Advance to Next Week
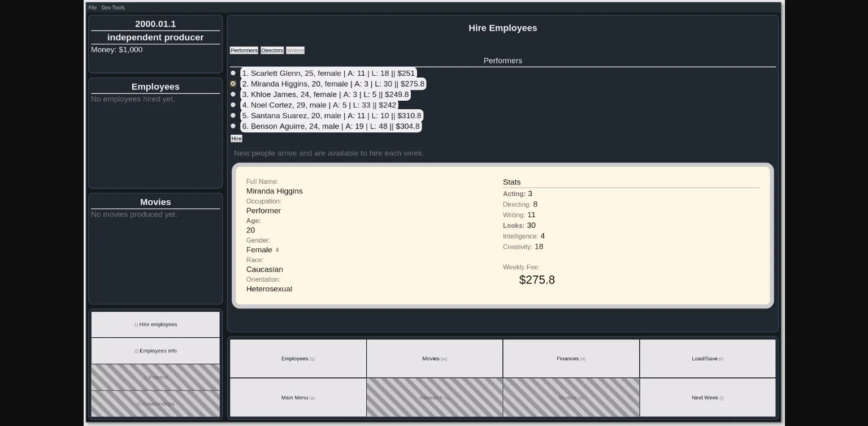Image resolution: width=868 pixels, height=426 pixels. point(708,398)
